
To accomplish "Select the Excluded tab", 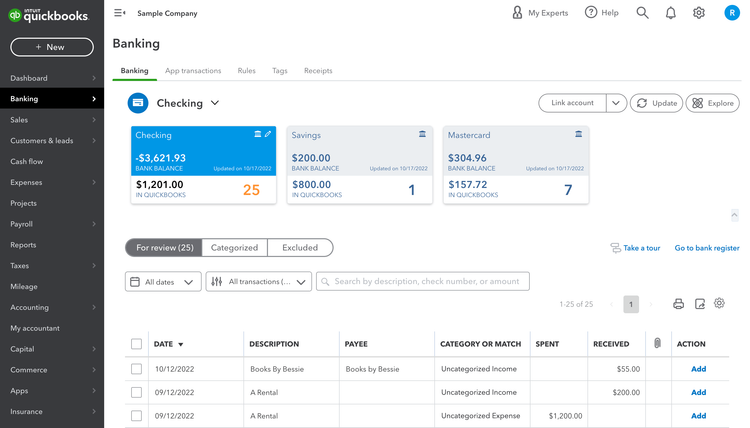I will coord(300,248).
